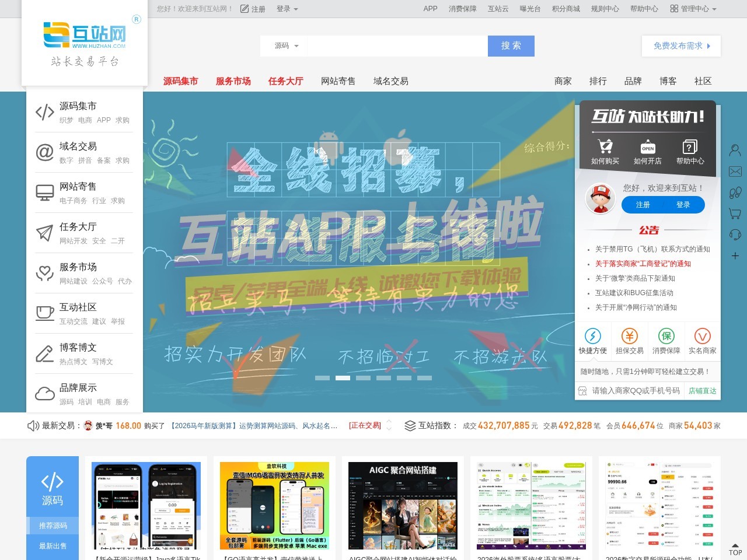The width and height of the screenshot is (747, 560).
Task: Expand the 管理中心 dropdown menu
Action: coord(693,9)
